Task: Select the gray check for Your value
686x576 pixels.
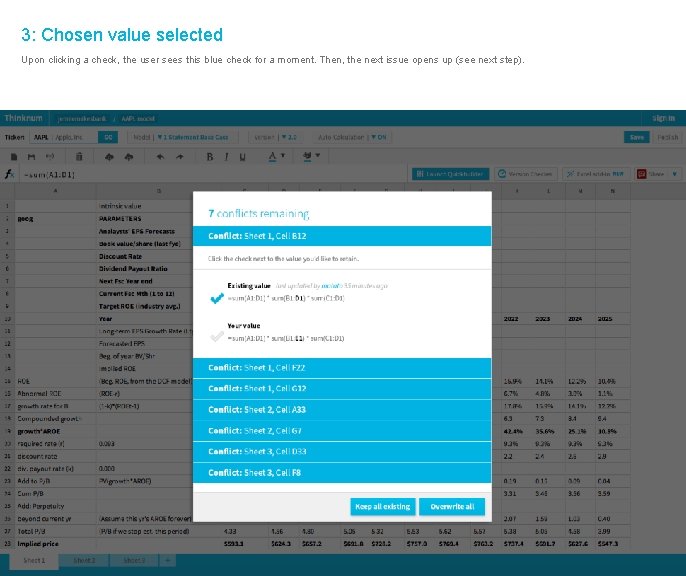Action: pyautogui.click(x=217, y=336)
